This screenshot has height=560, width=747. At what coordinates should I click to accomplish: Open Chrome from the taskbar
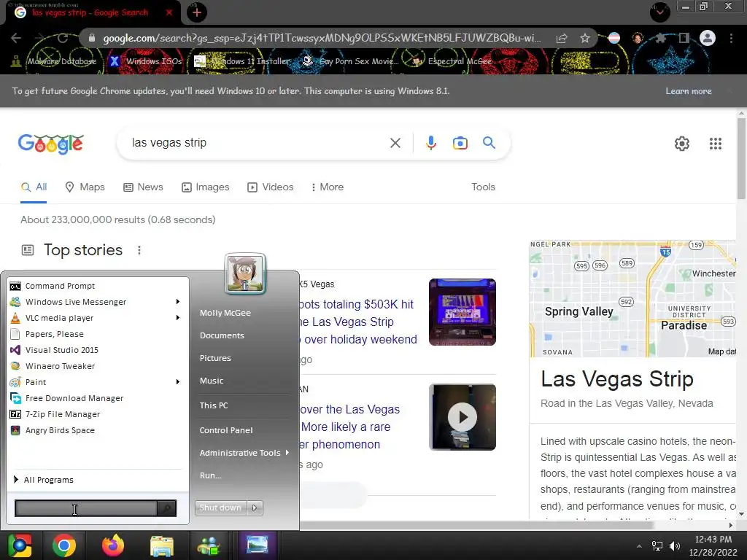point(64,545)
